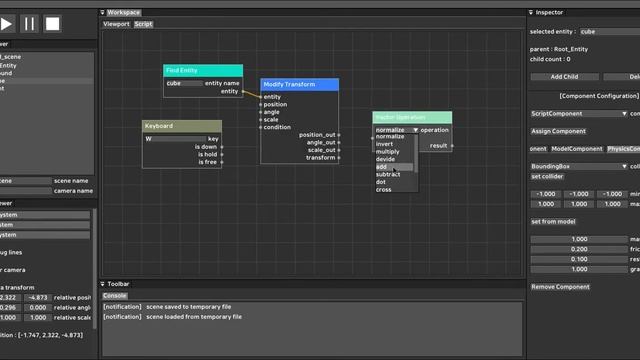Edit the selected entity name field
The width and height of the screenshot is (640, 360).
(x=610, y=32)
